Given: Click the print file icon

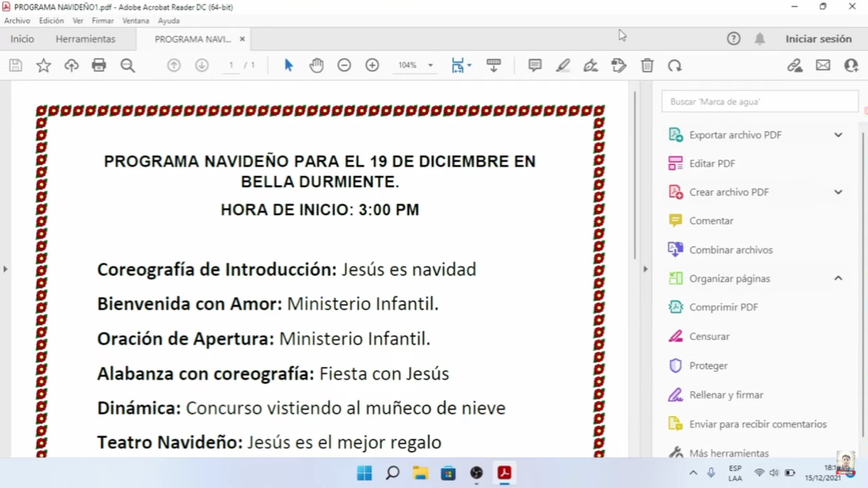Looking at the screenshot, I should coord(99,66).
